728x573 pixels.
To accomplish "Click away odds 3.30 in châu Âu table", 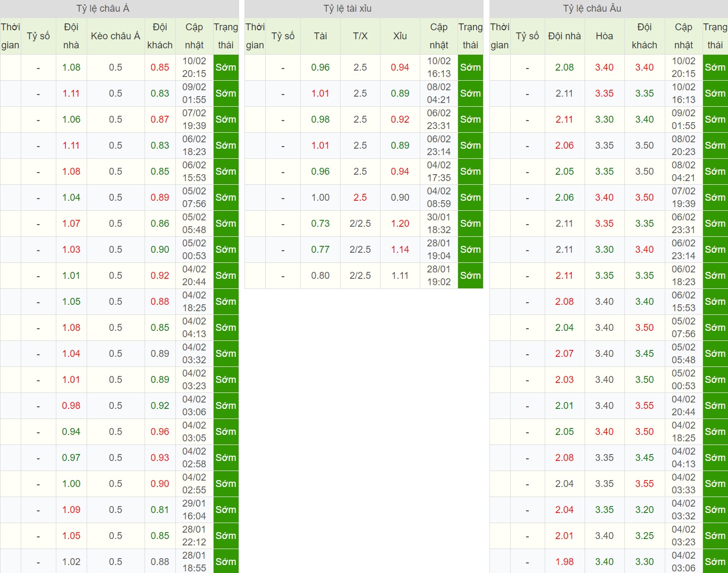I will (x=645, y=562).
